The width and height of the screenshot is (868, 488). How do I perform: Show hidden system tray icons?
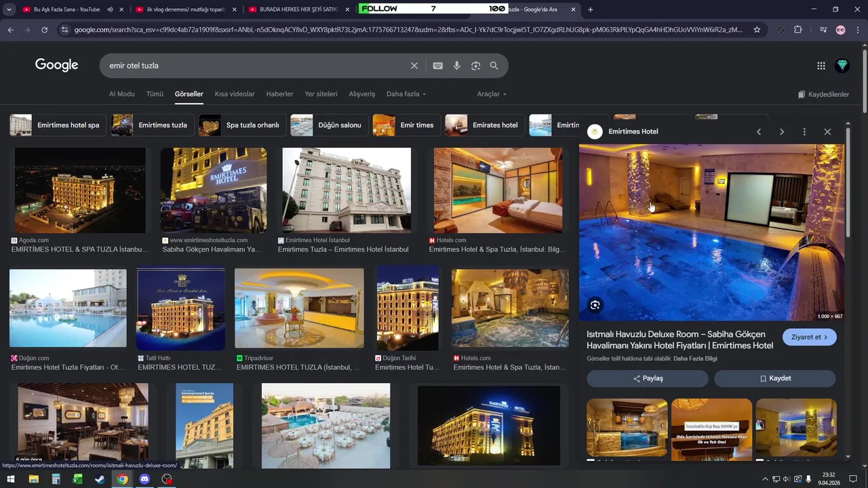765,479
